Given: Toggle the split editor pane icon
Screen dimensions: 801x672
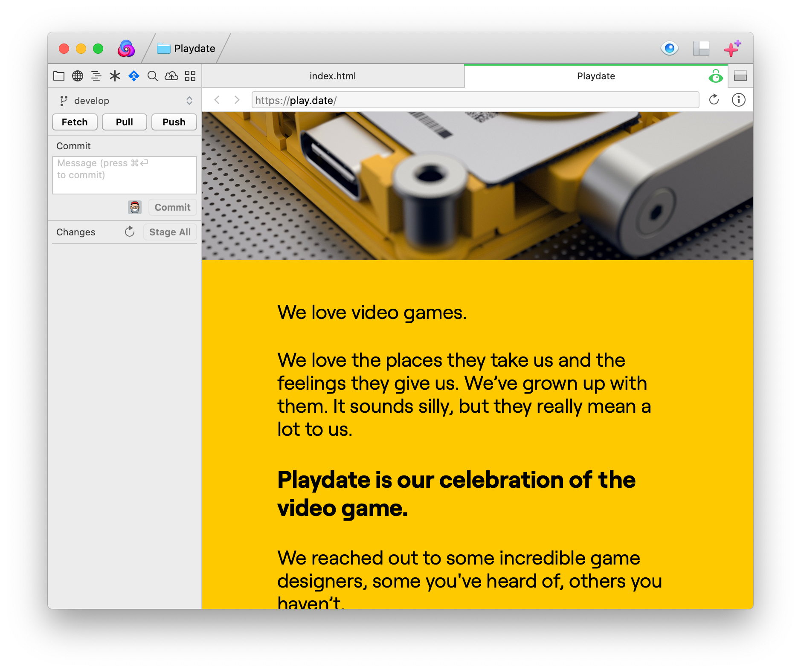Looking at the screenshot, I should pyautogui.click(x=740, y=76).
